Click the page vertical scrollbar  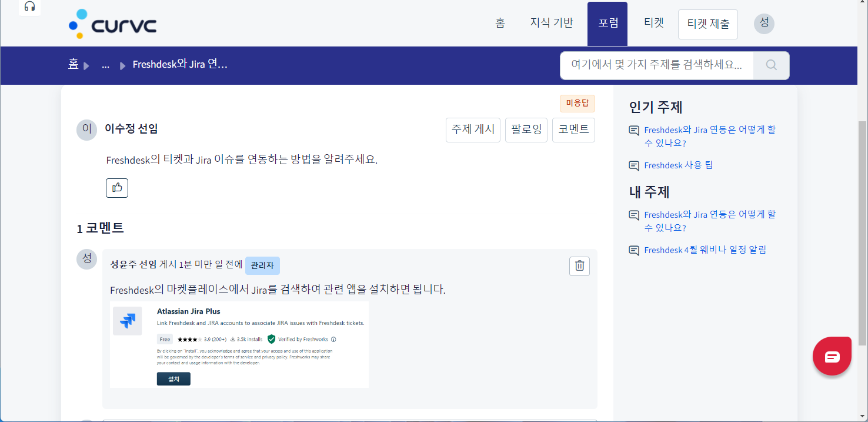point(863,232)
